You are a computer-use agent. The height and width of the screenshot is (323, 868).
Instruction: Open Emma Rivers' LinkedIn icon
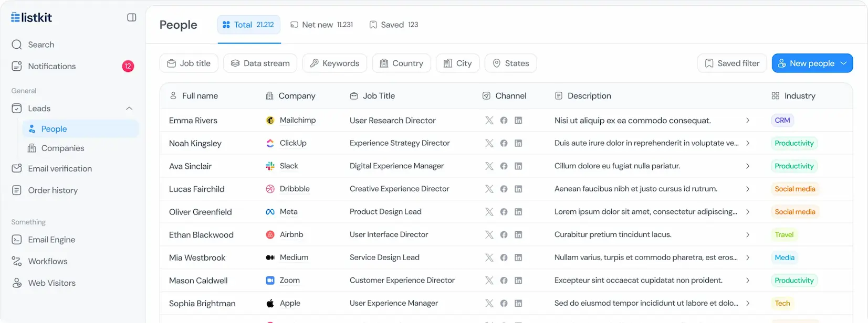[518, 121]
